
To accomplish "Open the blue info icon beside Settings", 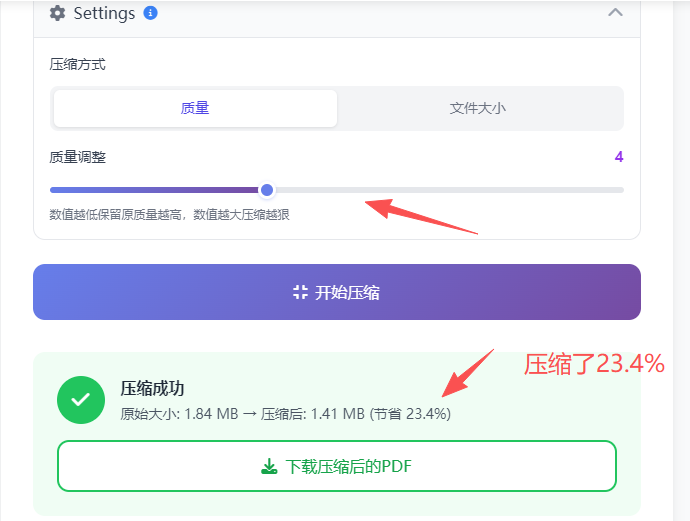I will pos(150,13).
